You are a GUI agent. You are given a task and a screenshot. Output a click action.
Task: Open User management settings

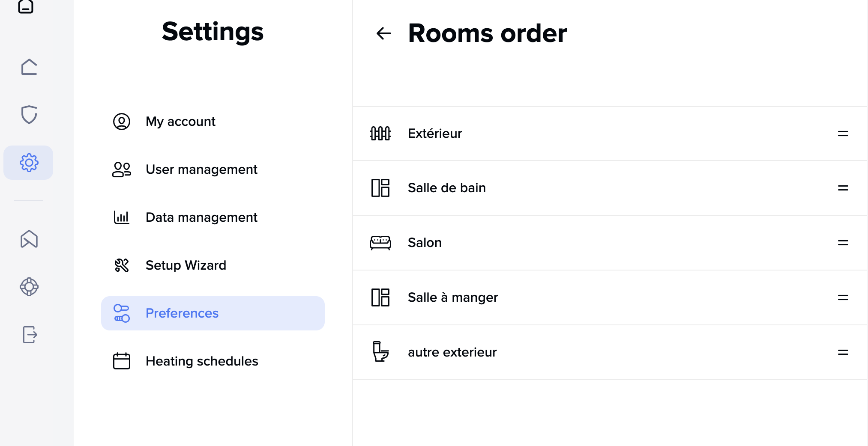[201, 169]
